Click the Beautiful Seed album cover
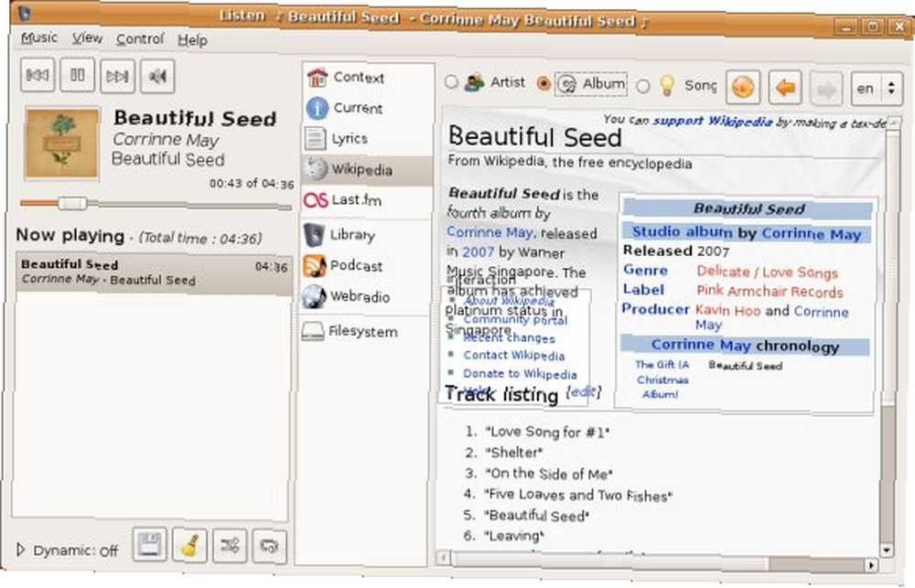Screen dimensions: 915x588 point(61,144)
